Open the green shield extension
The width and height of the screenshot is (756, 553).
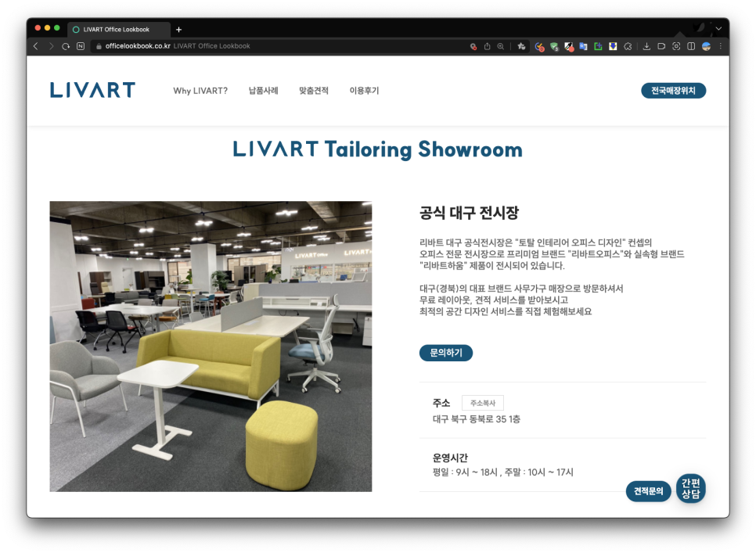click(554, 47)
